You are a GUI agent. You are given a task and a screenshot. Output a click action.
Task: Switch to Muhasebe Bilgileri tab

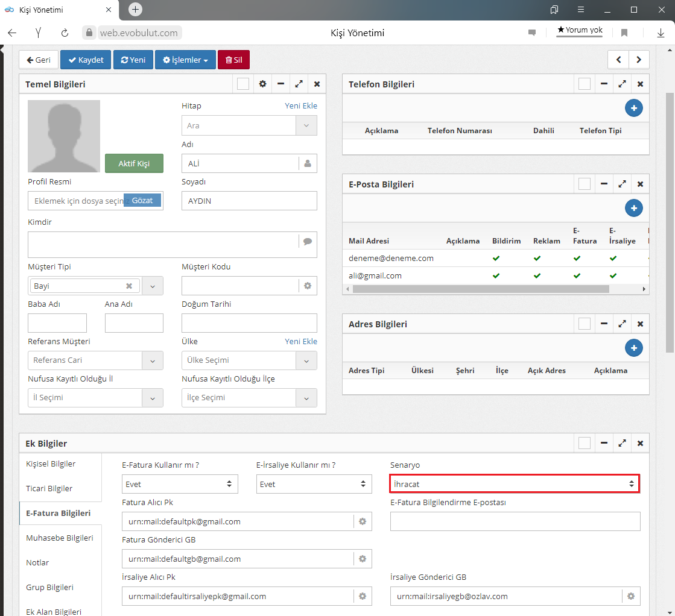(59, 538)
